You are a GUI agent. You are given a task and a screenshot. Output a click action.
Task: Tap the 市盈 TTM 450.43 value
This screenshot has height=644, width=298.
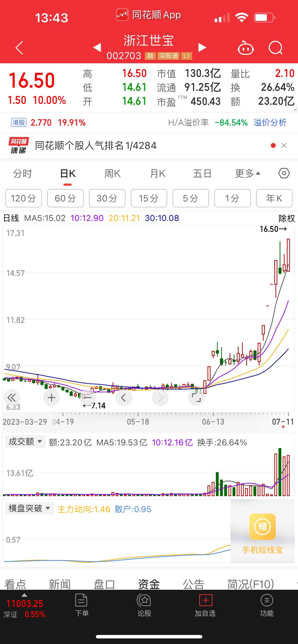click(x=205, y=101)
